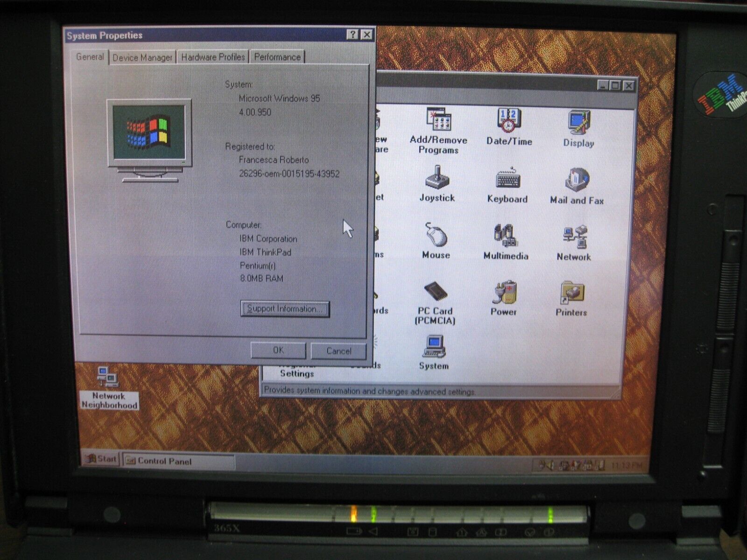Close the System Properties dialog
The height and width of the screenshot is (560, 747).
click(x=367, y=35)
